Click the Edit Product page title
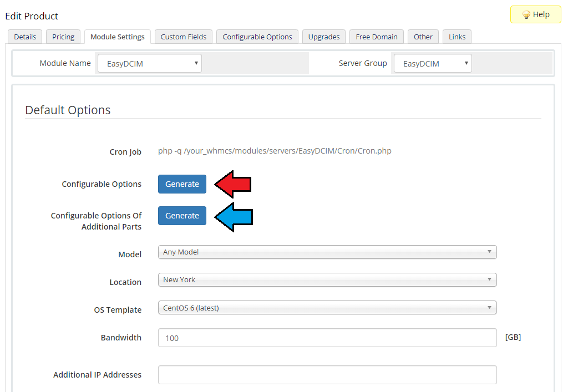This screenshot has width=568, height=392. pos(32,16)
